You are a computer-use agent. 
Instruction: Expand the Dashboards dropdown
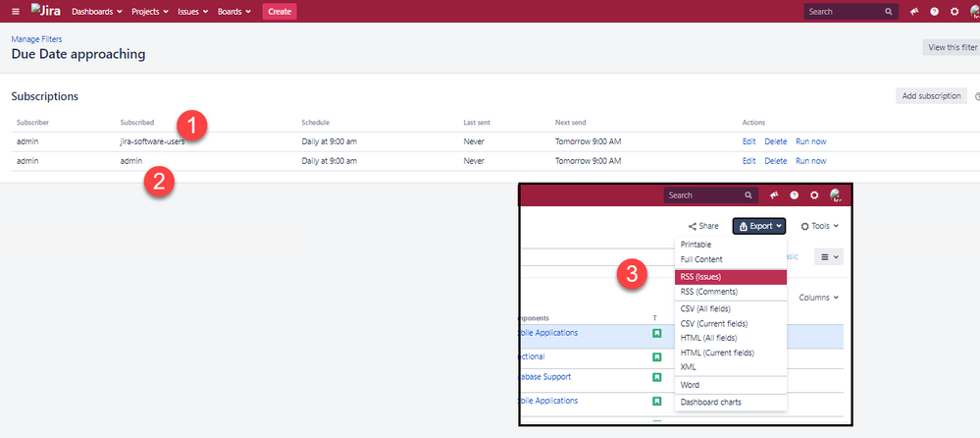coord(97,11)
